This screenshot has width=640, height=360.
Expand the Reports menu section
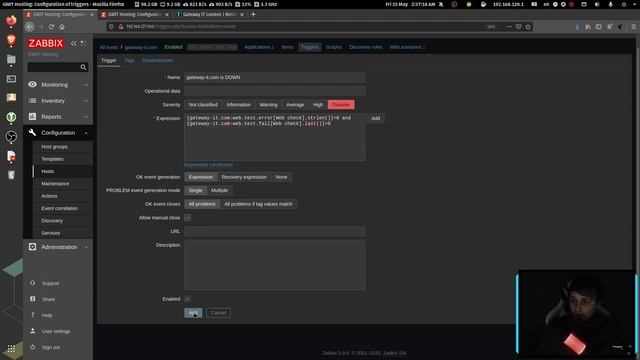click(58, 117)
